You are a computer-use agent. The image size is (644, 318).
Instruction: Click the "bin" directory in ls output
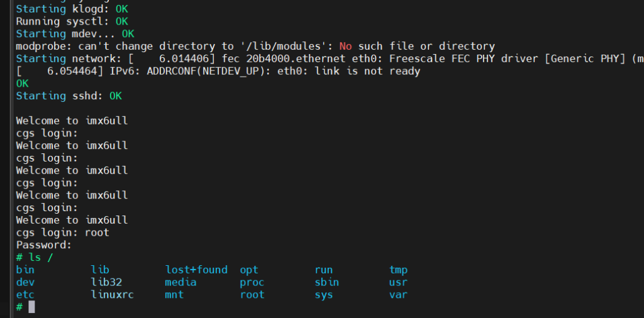[x=25, y=270]
